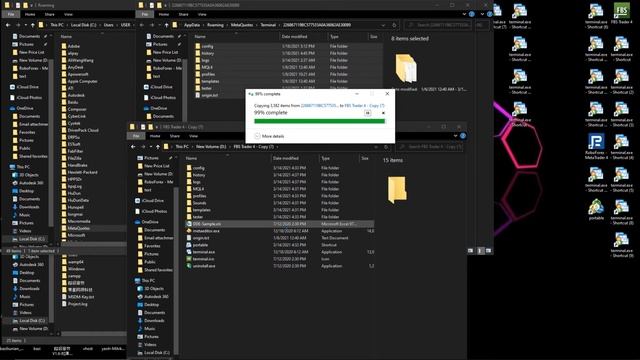Go back in FBS Trader 4 - Copy (7) window
This screenshot has height=360, width=640.
point(133,147)
